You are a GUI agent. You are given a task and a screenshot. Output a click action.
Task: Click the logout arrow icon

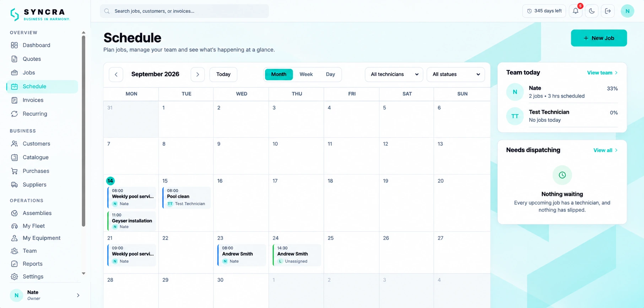[x=608, y=11]
